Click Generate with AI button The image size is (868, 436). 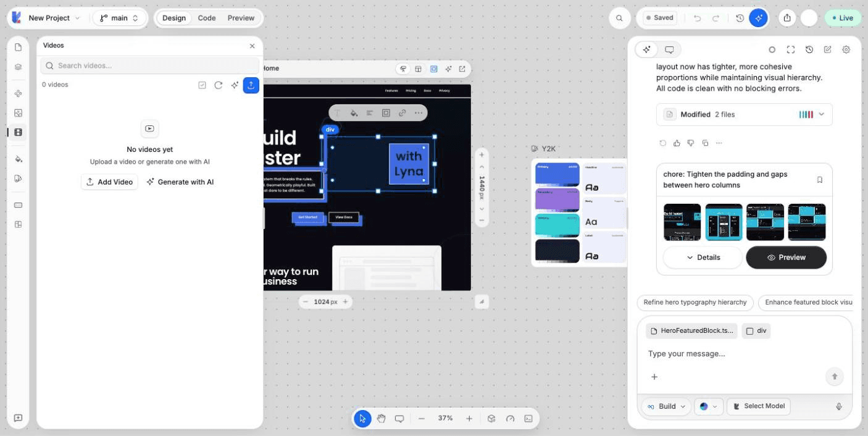click(180, 182)
